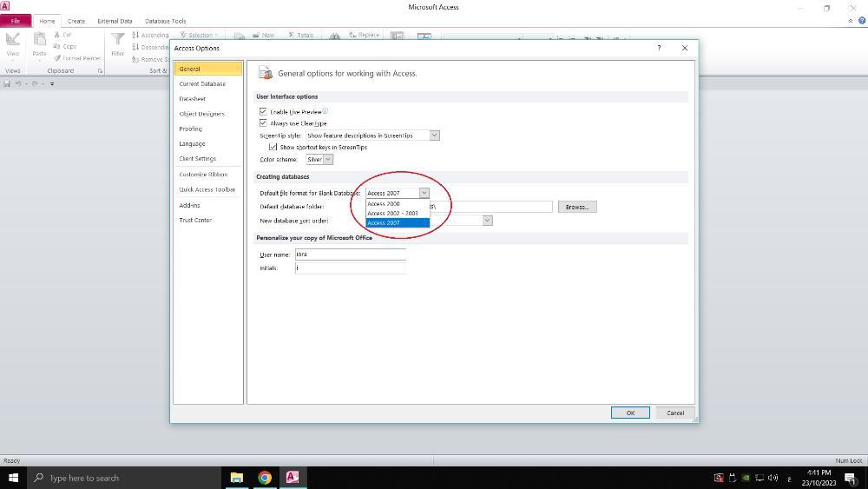Open Google Chrome from the taskbar
The width and height of the screenshot is (868, 489).
point(265,478)
